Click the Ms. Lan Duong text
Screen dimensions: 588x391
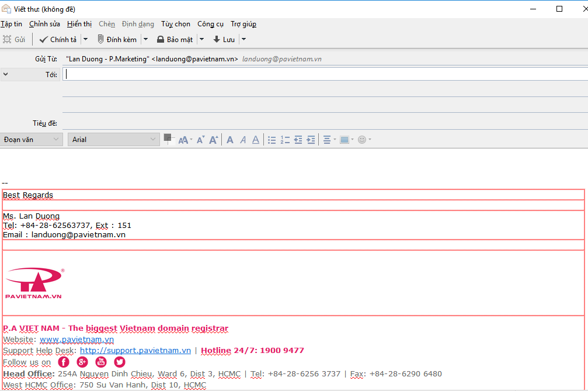coord(31,216)
